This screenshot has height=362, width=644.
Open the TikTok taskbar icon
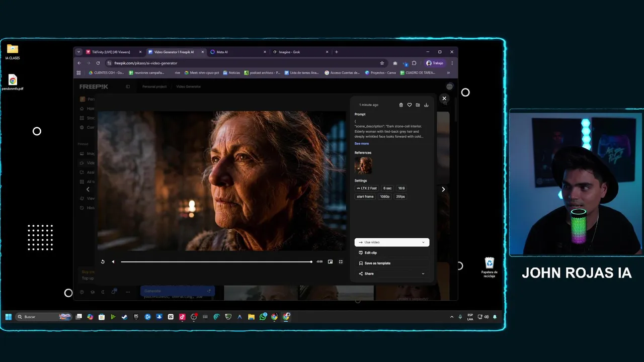click(x=182, y=317)
